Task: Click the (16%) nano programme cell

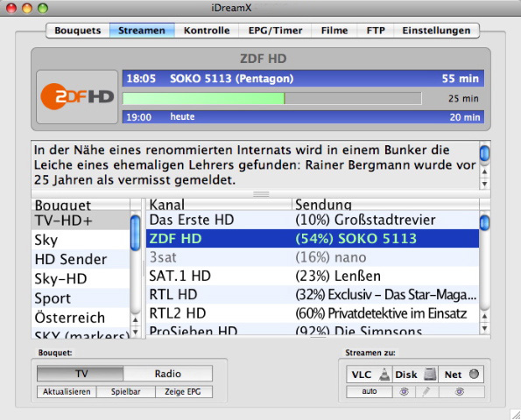Action: click(x=386, y=257)
